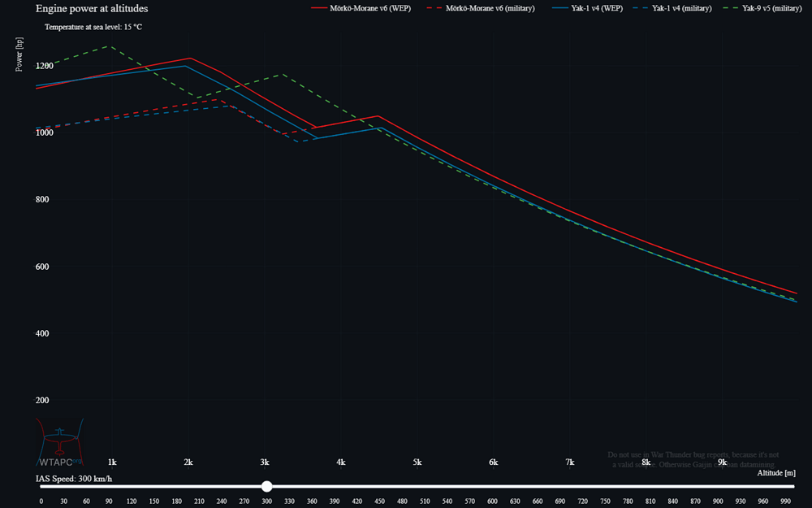The image size is (812, 508).
Task: Choose 690 on the speed slider
Action: 559,501
